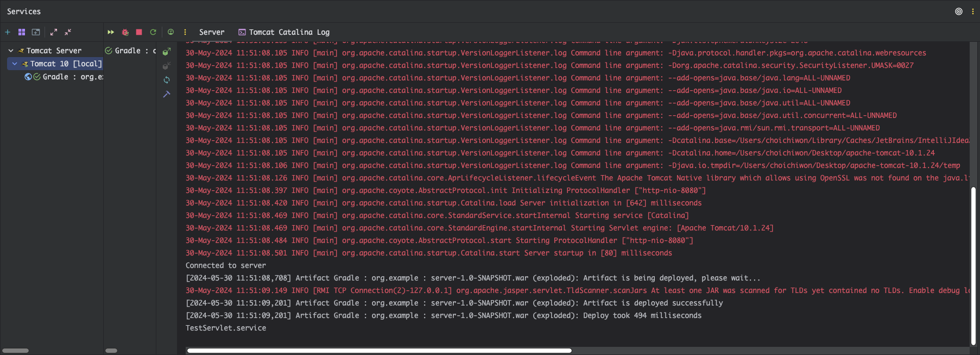
Task: Click the console horizontal scrollbar
Action: coord(380,351)
